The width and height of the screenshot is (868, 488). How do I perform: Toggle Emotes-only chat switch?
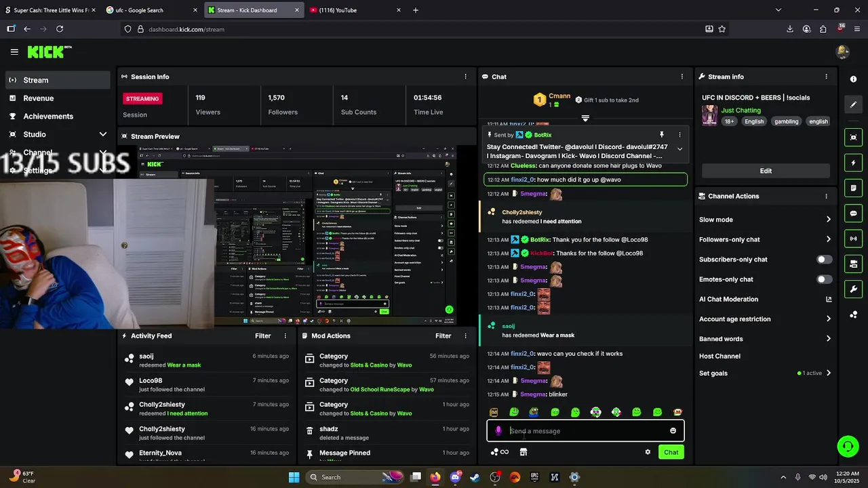(825, 279)
